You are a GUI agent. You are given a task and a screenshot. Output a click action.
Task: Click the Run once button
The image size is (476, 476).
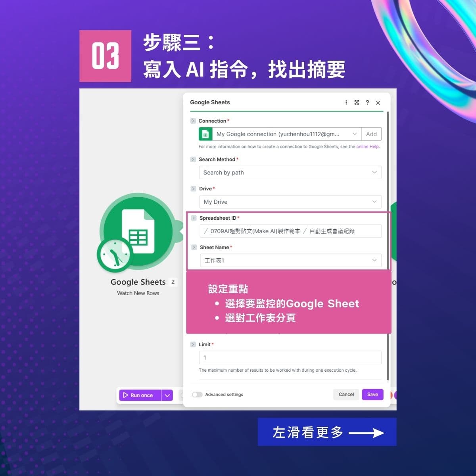pos(140,395)
